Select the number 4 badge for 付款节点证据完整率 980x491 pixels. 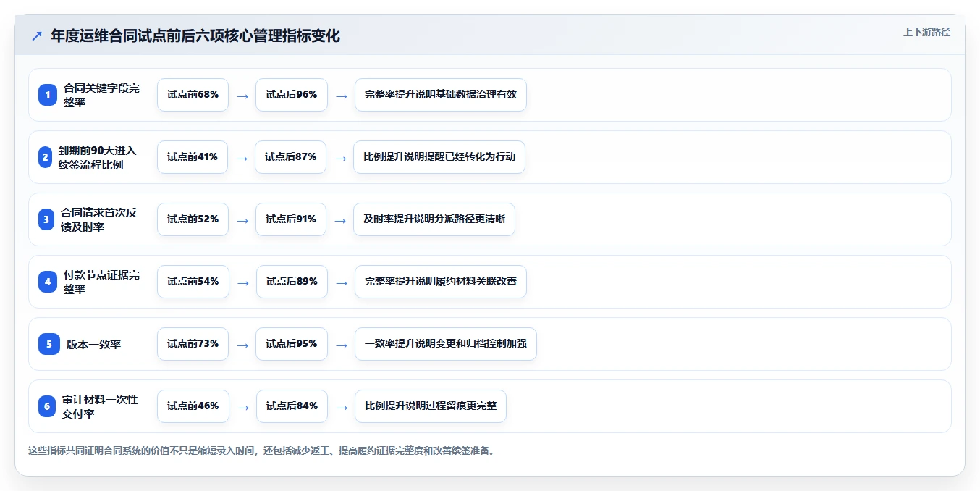point(48,282)
